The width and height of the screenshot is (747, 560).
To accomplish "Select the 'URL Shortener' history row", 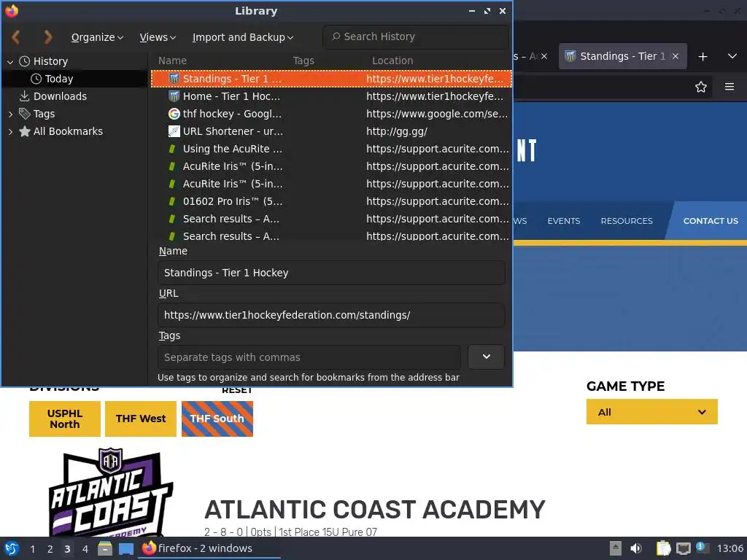I will click(332, 131).
